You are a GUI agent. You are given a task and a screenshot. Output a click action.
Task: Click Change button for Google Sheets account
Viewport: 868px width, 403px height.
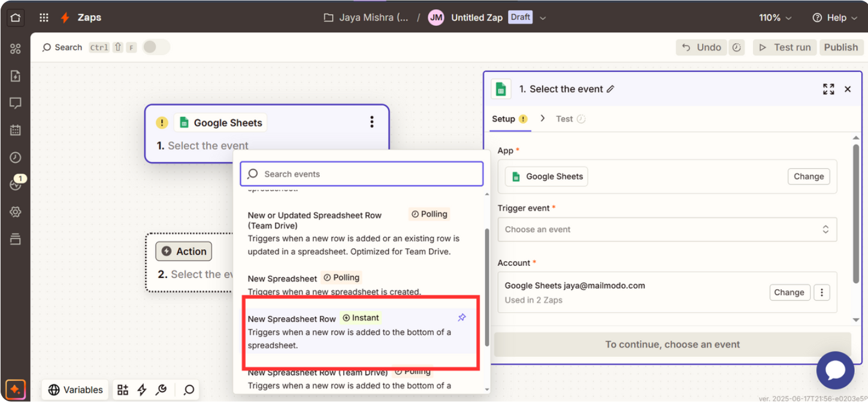789,292
